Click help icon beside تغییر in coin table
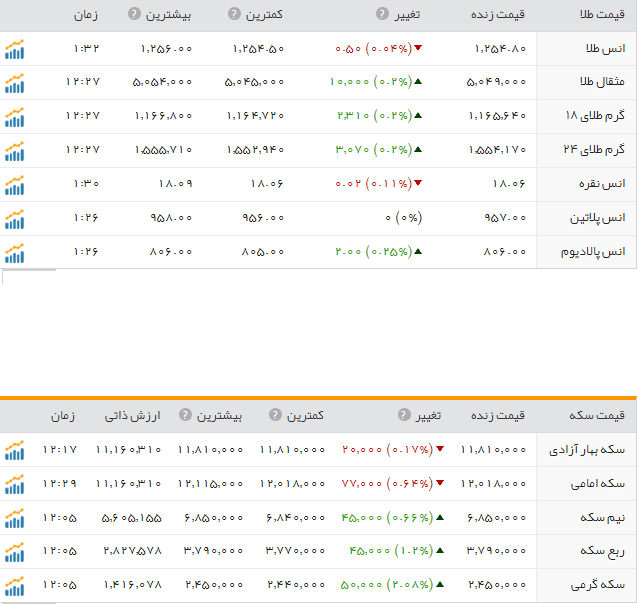This screenshot has height=604, width=640. point(404,415)
